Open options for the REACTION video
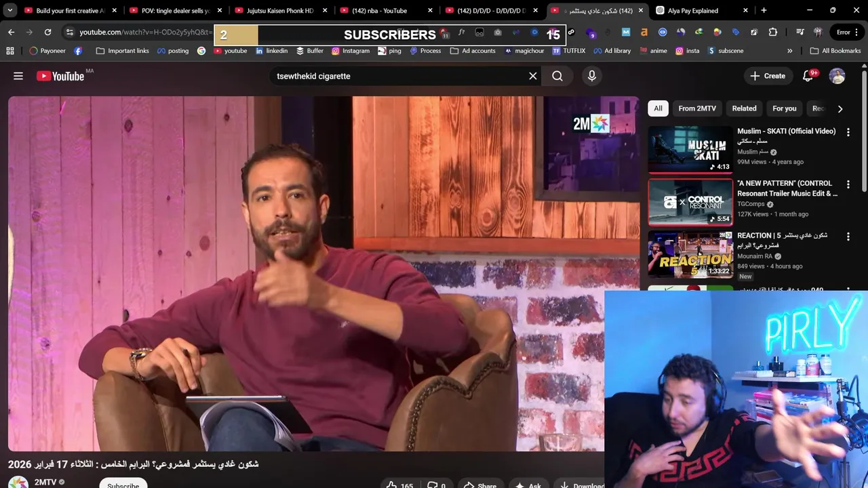 [848, 237]
